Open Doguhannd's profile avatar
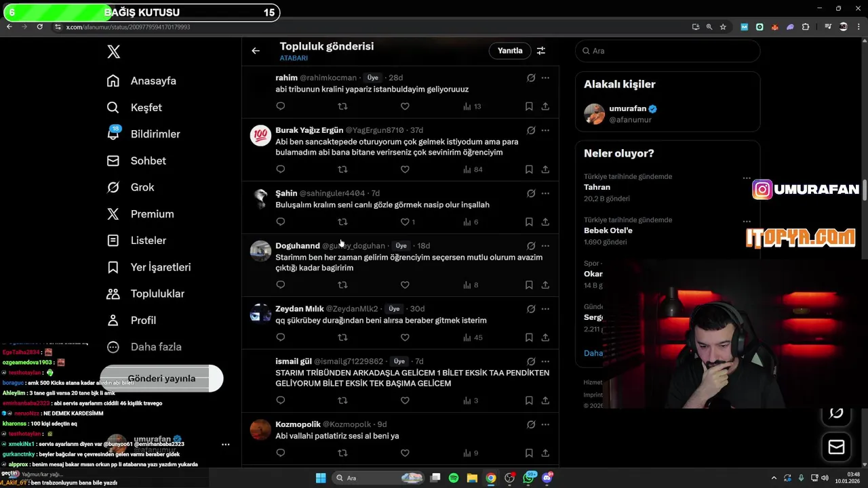868x488 pixels. pos(260,251)
